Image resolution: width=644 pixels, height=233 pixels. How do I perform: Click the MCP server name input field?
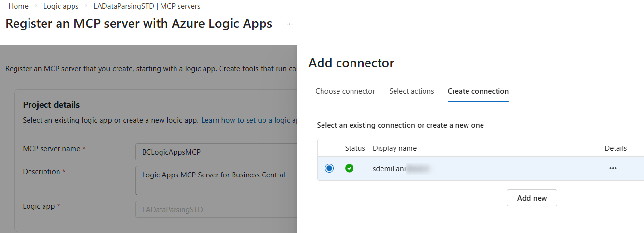pyautogui.click(x=216, y=152)
